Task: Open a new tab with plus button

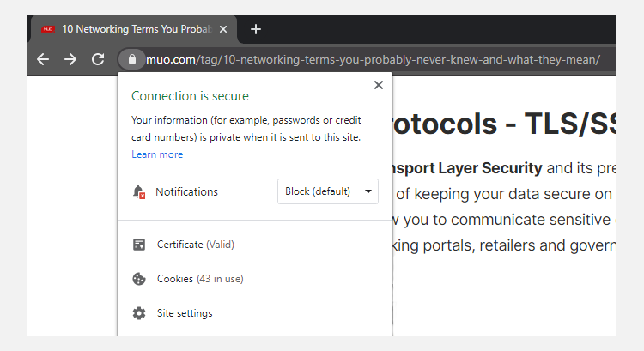Action: tap(256, 29)
